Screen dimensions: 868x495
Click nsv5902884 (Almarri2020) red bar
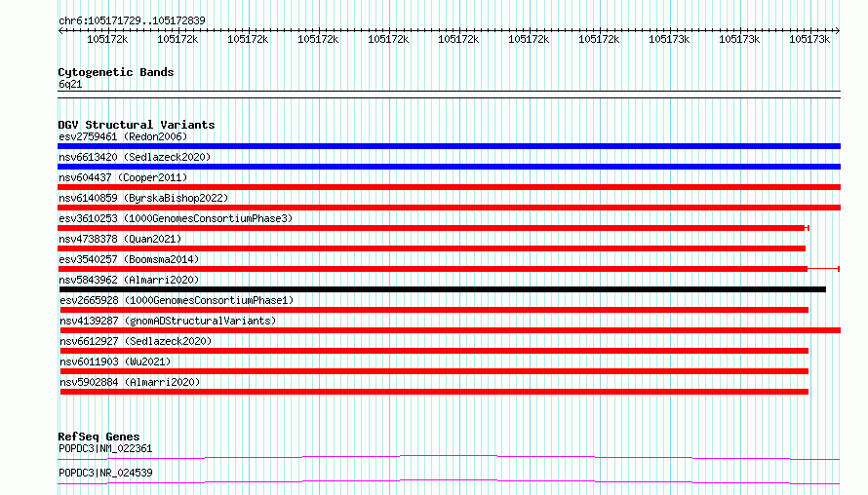coord(435,392)
